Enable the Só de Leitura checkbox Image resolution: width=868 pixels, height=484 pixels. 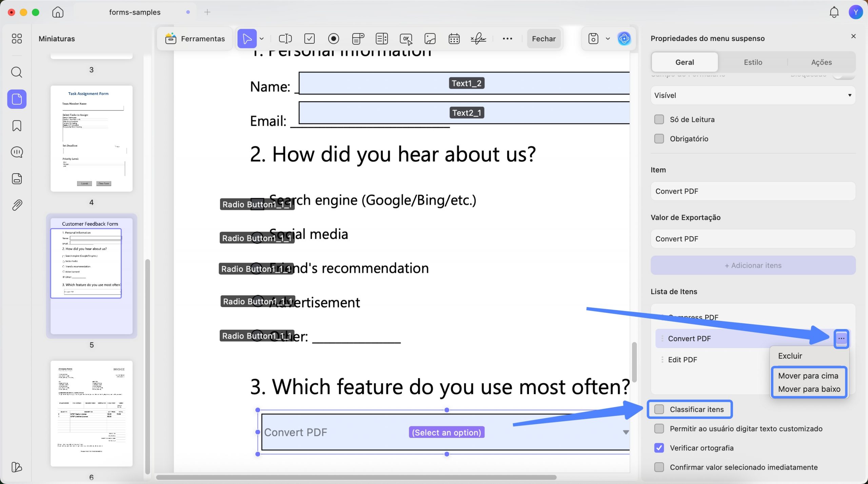click(x=659, y=119)
